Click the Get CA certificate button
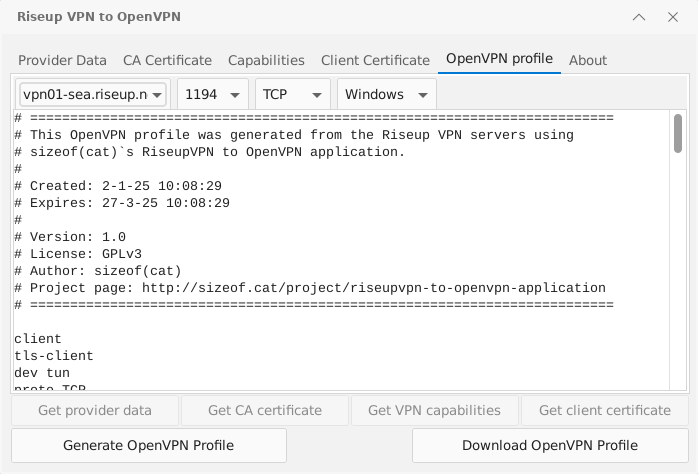698x474 pixels. coord(265,410)
